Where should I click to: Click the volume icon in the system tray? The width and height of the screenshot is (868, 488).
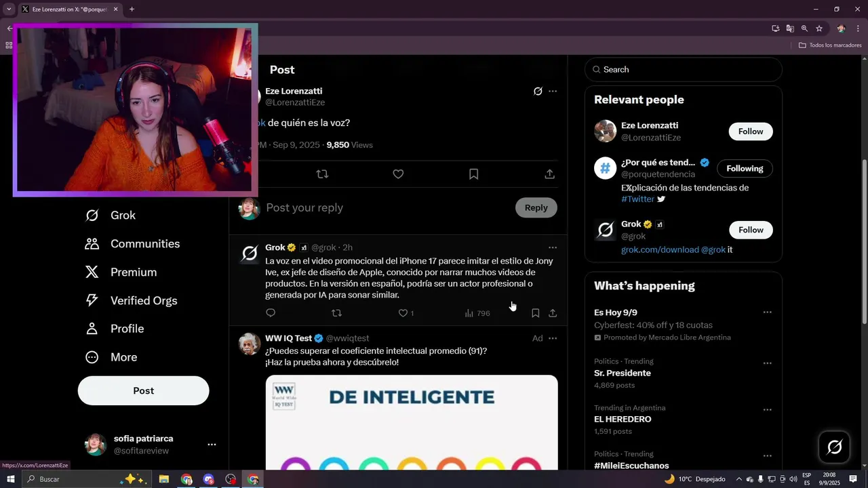click(x=793, y=479)
